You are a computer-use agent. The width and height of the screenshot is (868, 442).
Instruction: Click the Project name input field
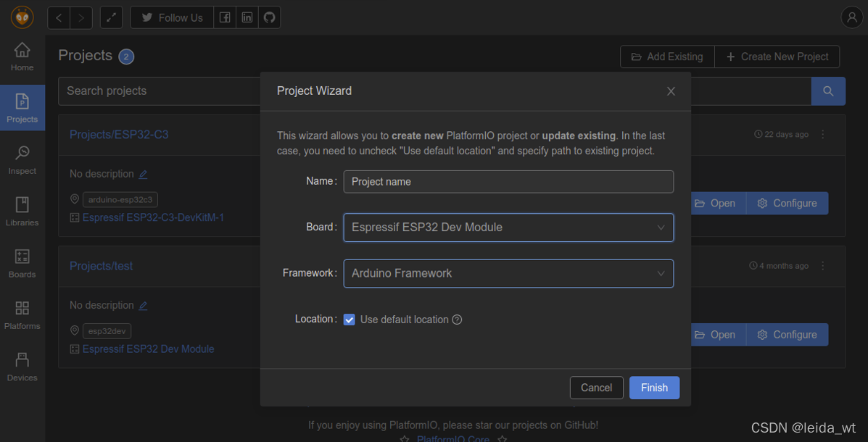(509, 181)
